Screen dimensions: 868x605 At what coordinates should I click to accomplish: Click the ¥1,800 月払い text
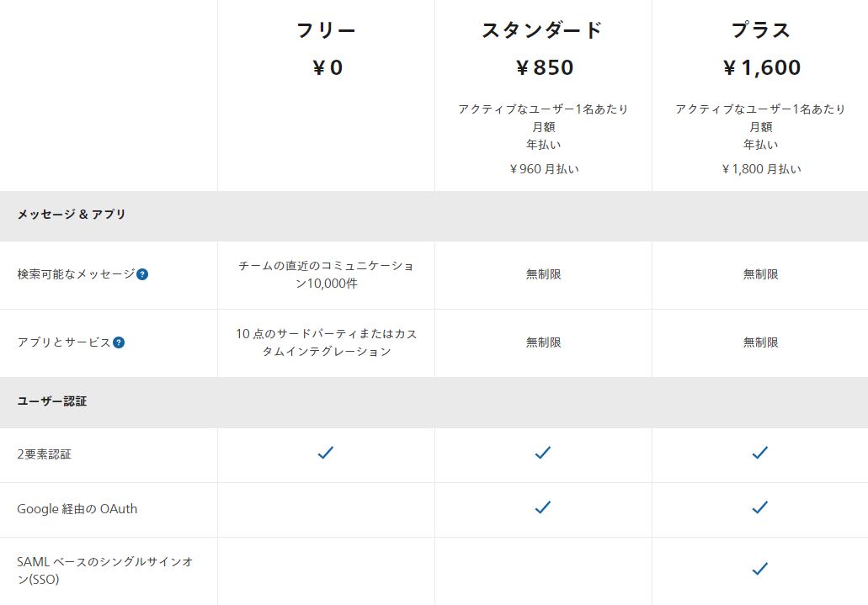pos(761,169)
